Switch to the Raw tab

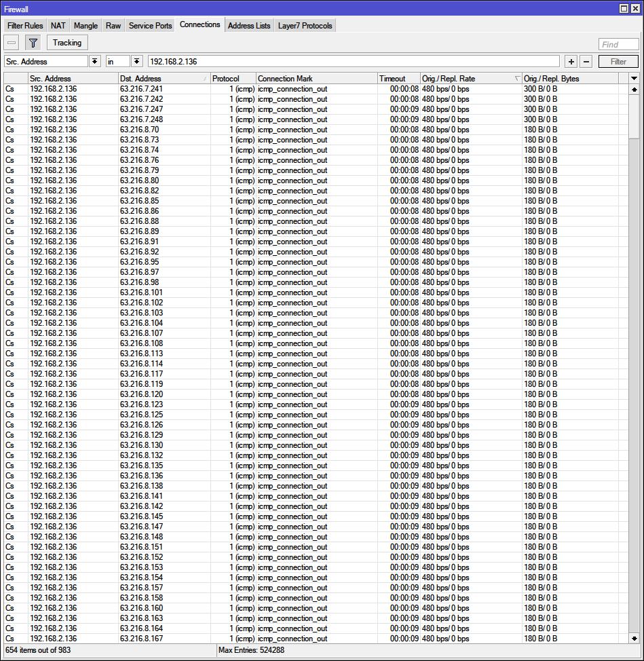tap(113, 26)
